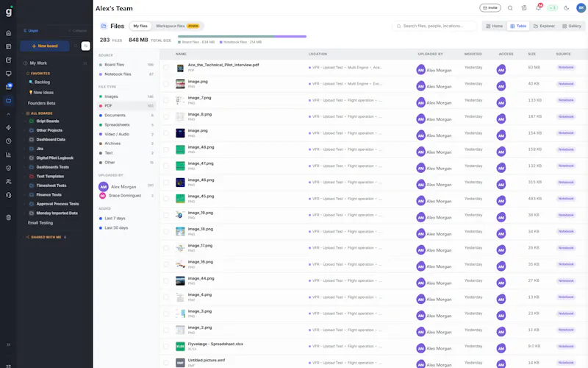
Task: Click the calendar icon in the left rail
Action: (x=8, y=46)
